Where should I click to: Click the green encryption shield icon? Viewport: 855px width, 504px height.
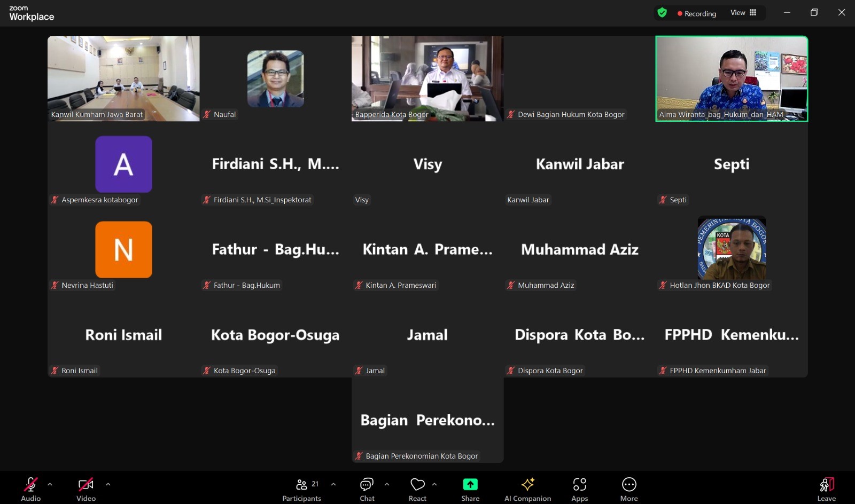tap(662, 13)
